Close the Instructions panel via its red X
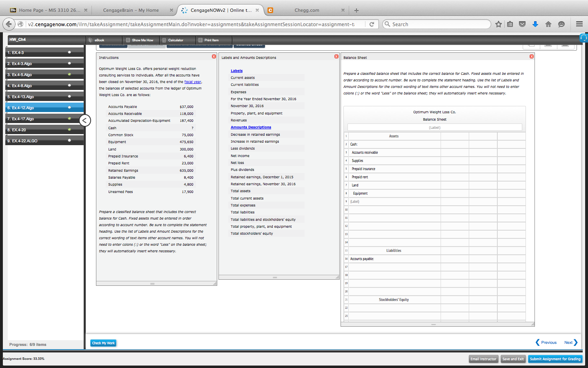This screenshot has height=368, width=588. (x=214, y=56)
